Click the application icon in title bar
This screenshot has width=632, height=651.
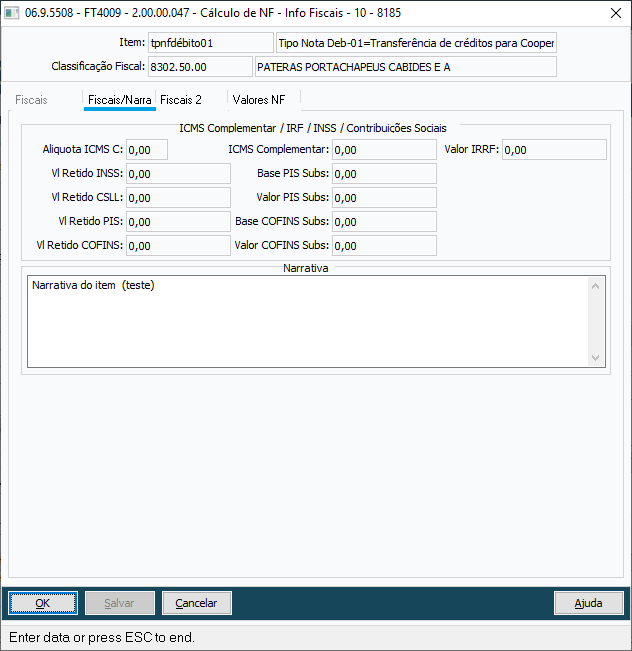point(11,13)
